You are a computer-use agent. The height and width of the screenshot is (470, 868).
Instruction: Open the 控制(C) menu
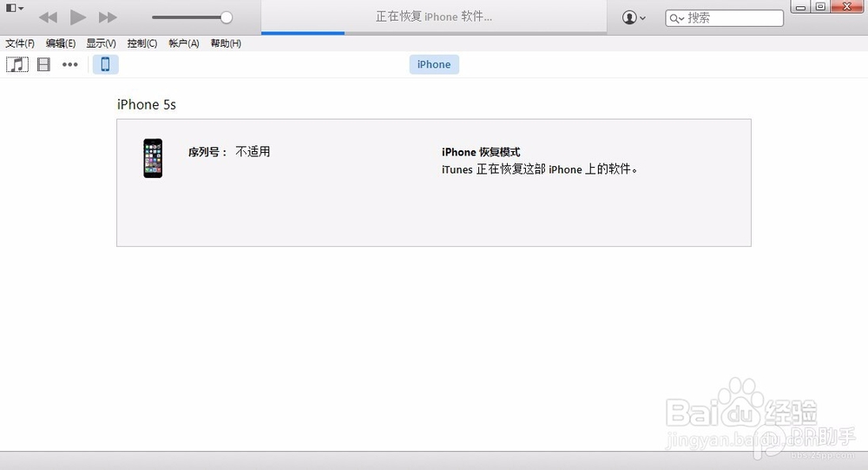pyautogui.click(x=142, y=43)
